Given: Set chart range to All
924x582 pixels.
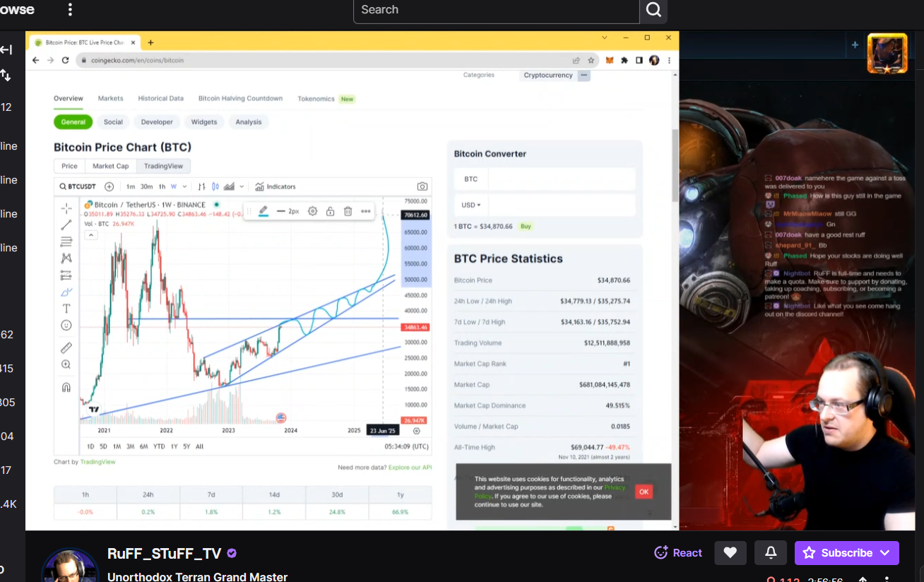Looking at the screenshot, I should (x=200, y=446).
